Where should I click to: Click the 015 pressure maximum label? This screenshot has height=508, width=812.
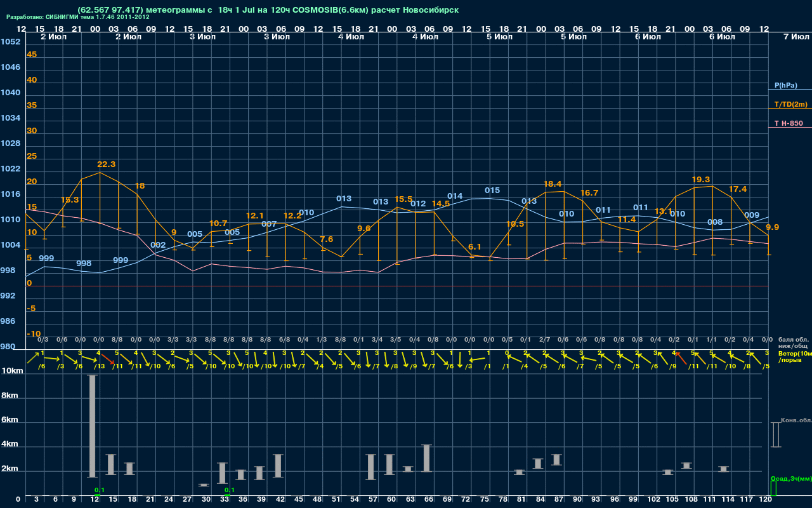pos(492,190)
